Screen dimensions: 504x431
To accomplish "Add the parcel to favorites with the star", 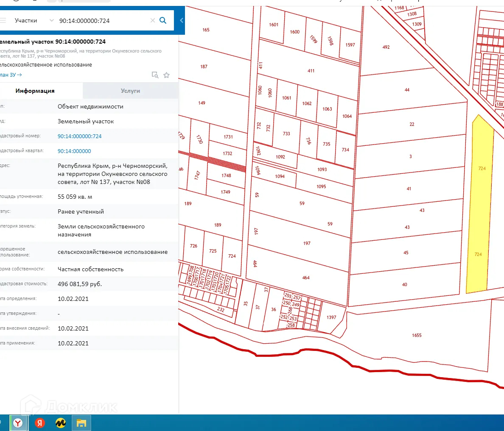I will [x=166, y=75].
